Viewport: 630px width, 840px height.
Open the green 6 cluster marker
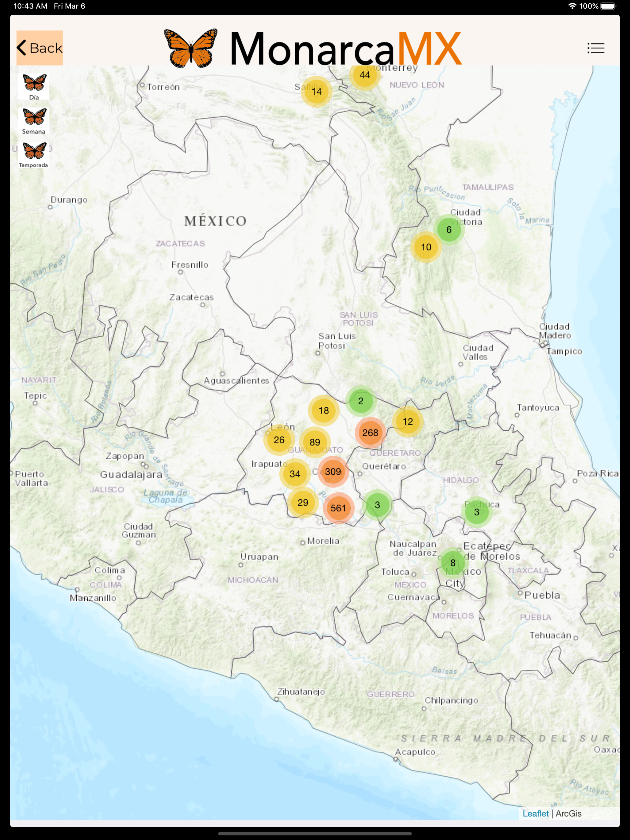pyautogui.click(x=449, y=229)
